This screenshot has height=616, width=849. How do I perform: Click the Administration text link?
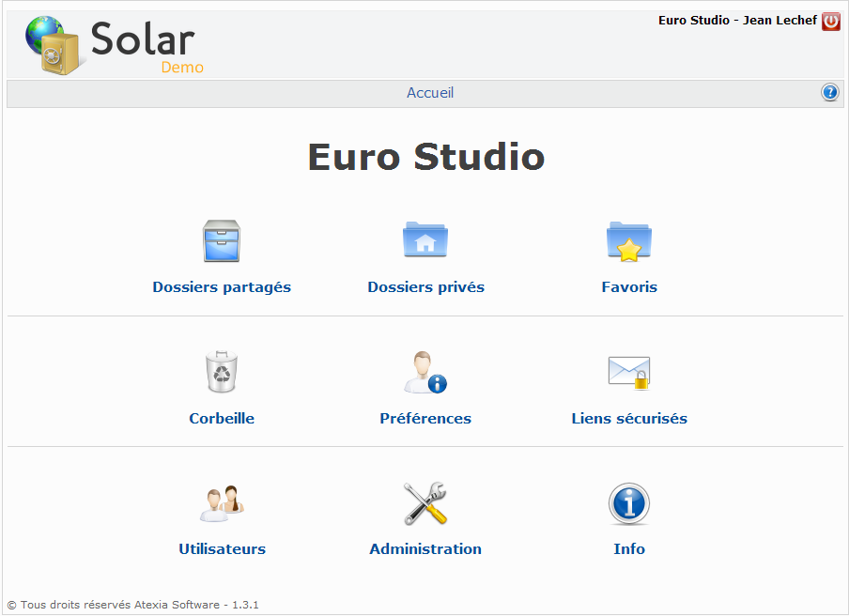tap(425, 549)
